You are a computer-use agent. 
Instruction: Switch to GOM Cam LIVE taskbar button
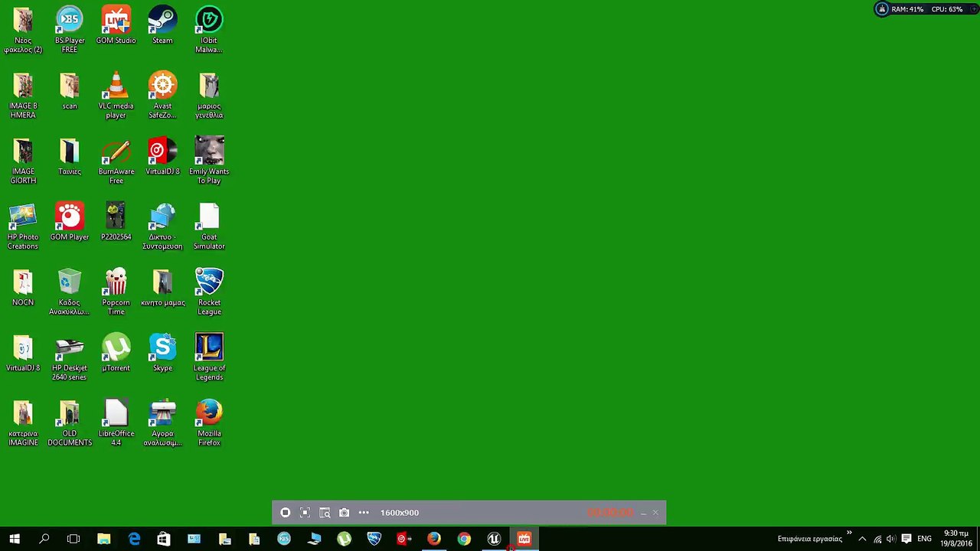point(524,539)
